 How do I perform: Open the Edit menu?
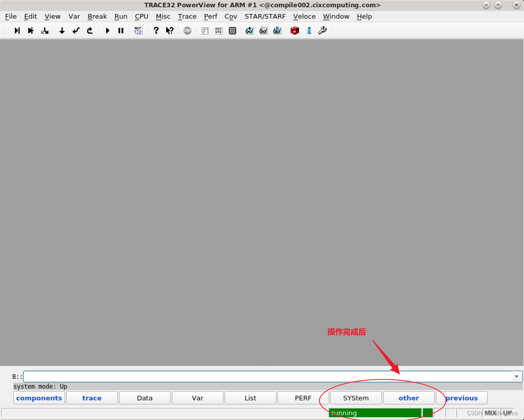(31, 16)
